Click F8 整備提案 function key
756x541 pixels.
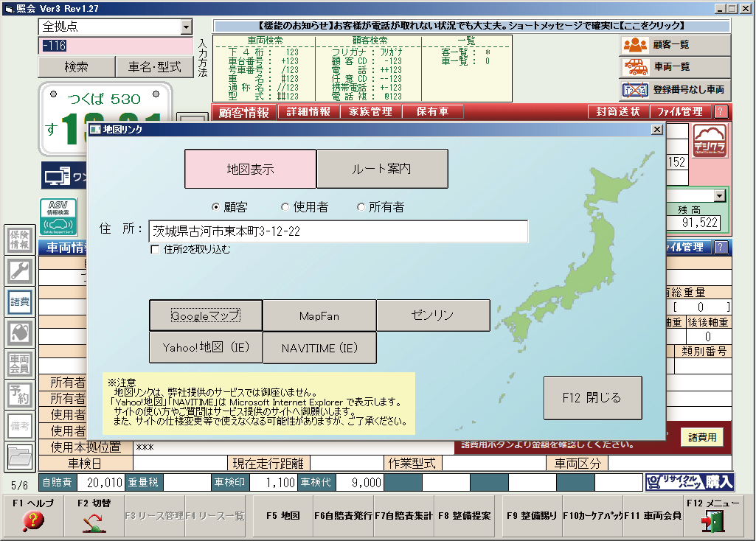(x=465, y=516)
